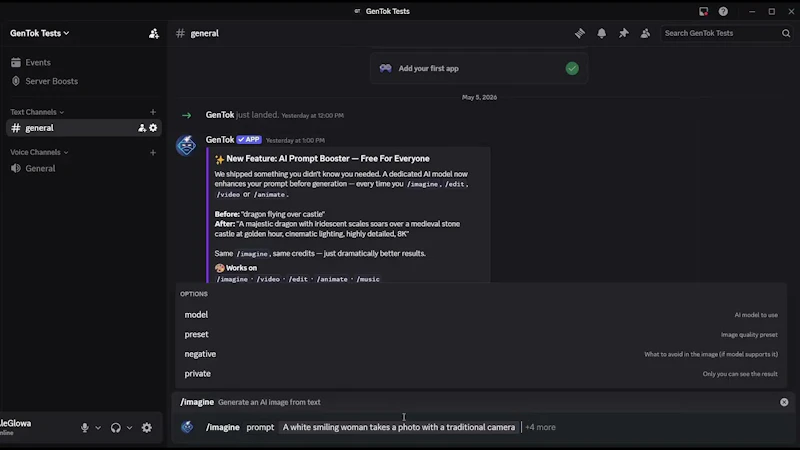
Task: Click the search magnifier icon
Action: click(786, 33)
